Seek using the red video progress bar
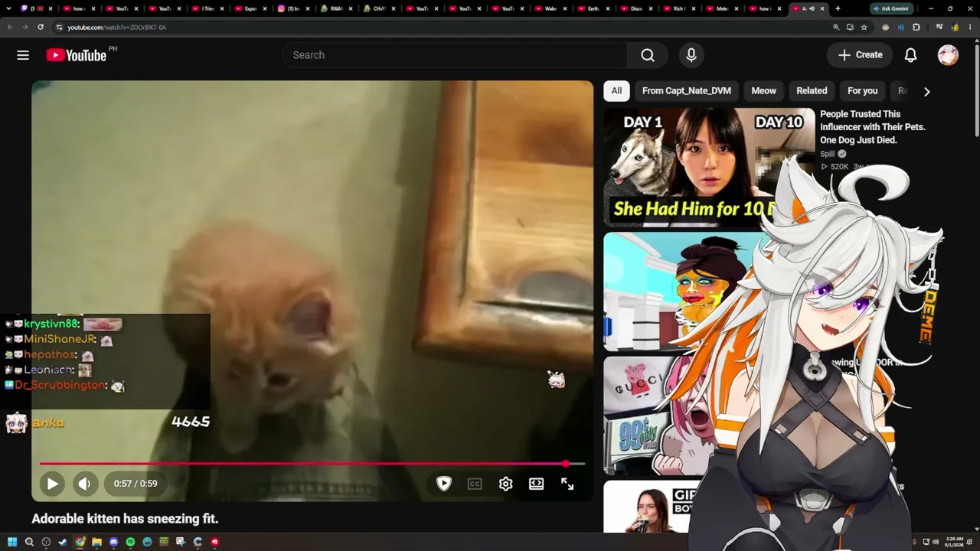The image size is (980, 551). [x=312, y=464]
